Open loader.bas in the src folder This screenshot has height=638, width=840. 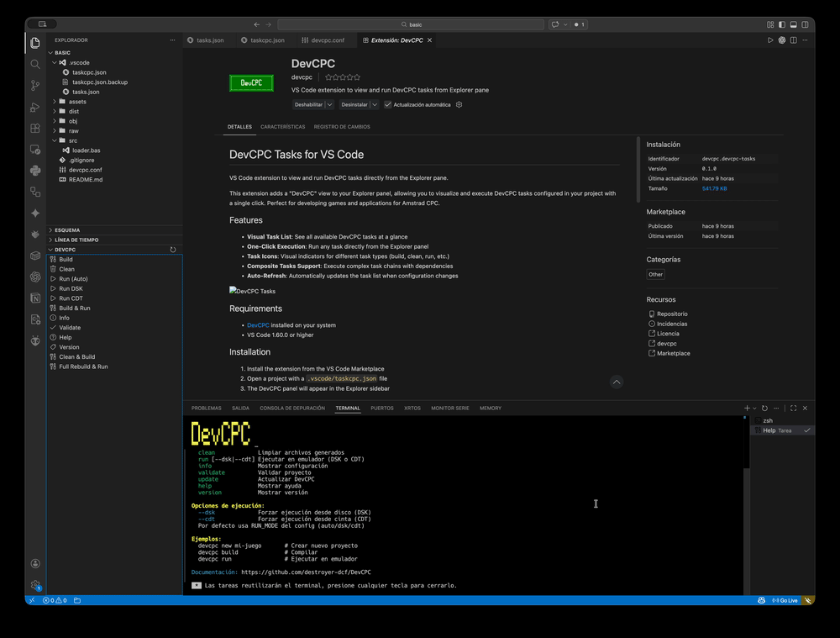[x=87, y=150]
